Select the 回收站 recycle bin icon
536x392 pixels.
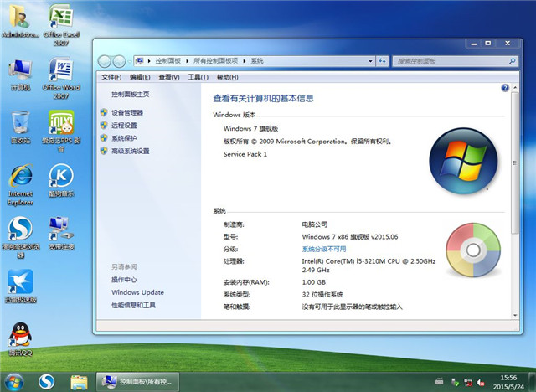pos(20,124)
